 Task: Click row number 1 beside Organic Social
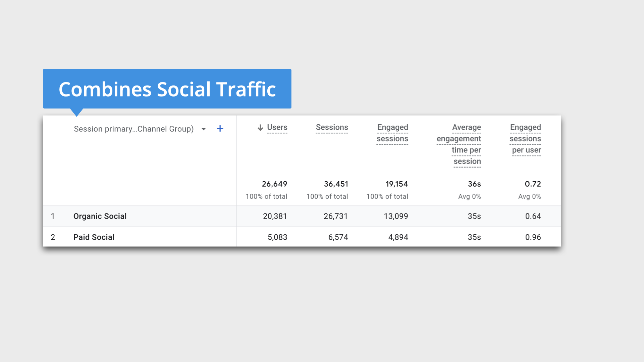pyautogui.click(x=53, y=216)
